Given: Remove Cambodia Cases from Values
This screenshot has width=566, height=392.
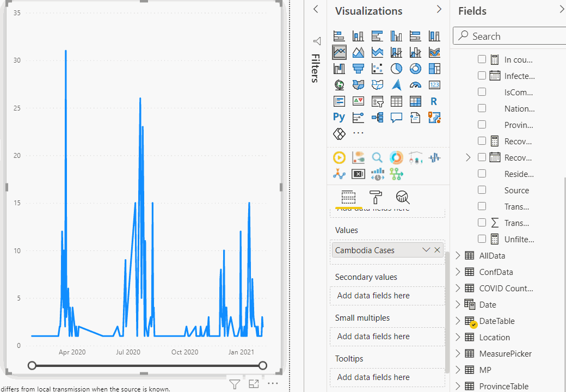Looking at the screenshot, I should pos(437,250).
